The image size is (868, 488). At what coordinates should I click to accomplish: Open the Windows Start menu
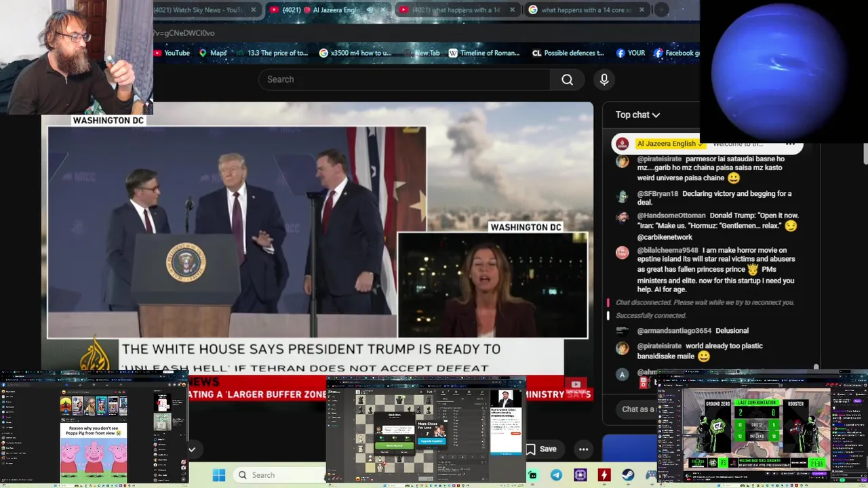[218, 475]
